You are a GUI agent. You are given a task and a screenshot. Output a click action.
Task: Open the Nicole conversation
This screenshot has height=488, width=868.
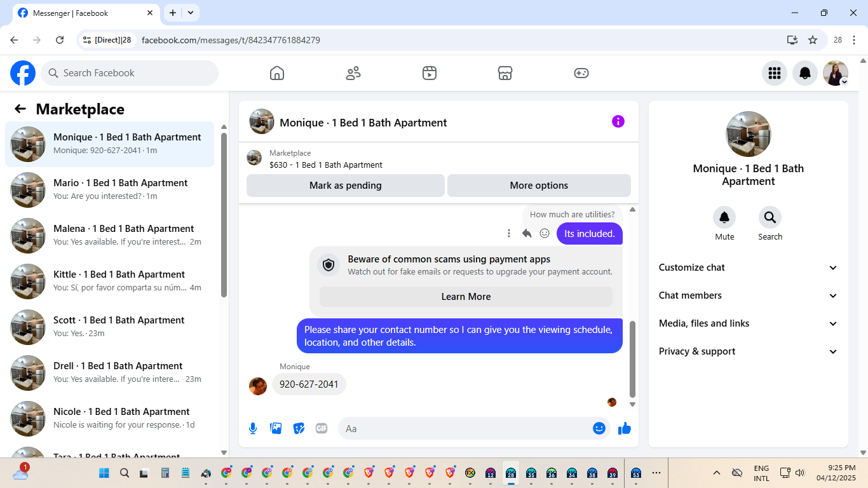[110, 419]
